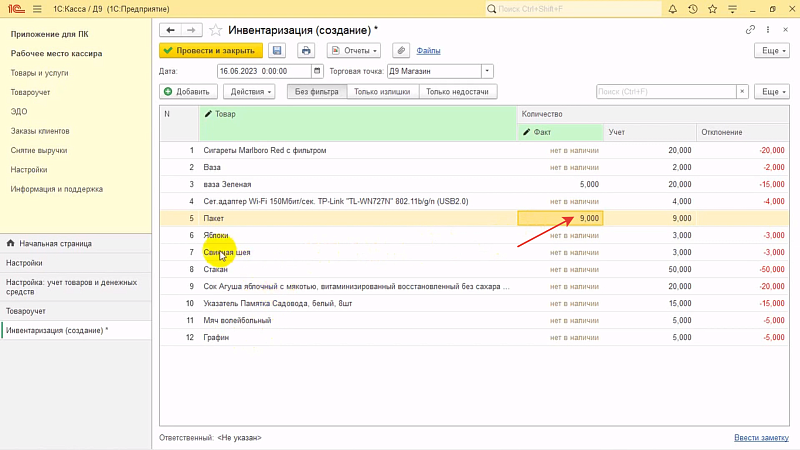Expand the 'Отчеты' dropdown

click(354, 50)
